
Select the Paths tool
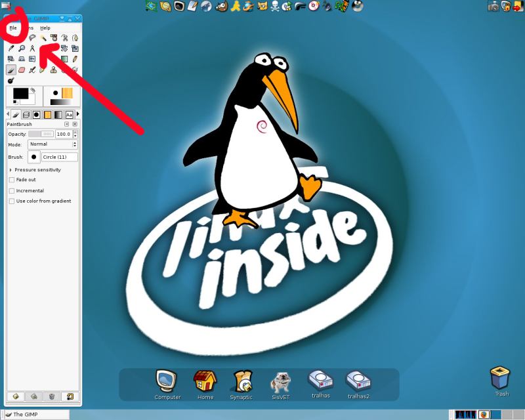75,37
